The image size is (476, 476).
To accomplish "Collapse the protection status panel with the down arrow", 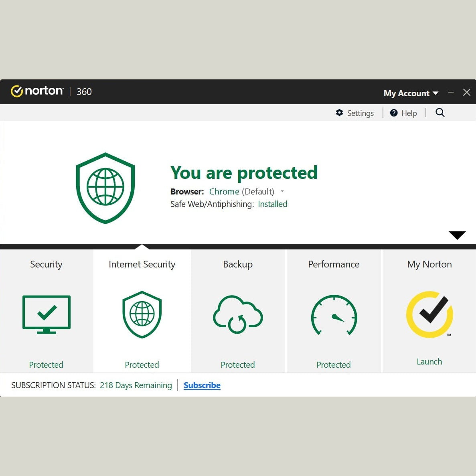I will coord(457,235).
